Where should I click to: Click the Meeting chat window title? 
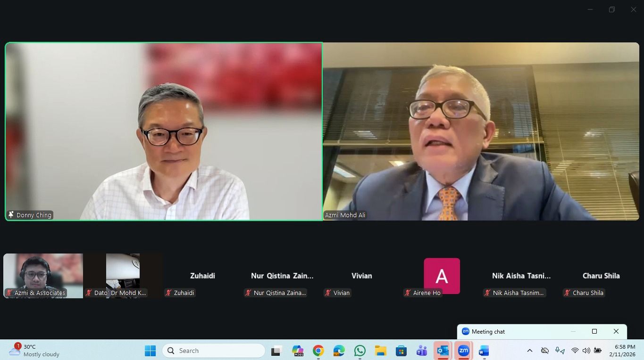[488, 331]
